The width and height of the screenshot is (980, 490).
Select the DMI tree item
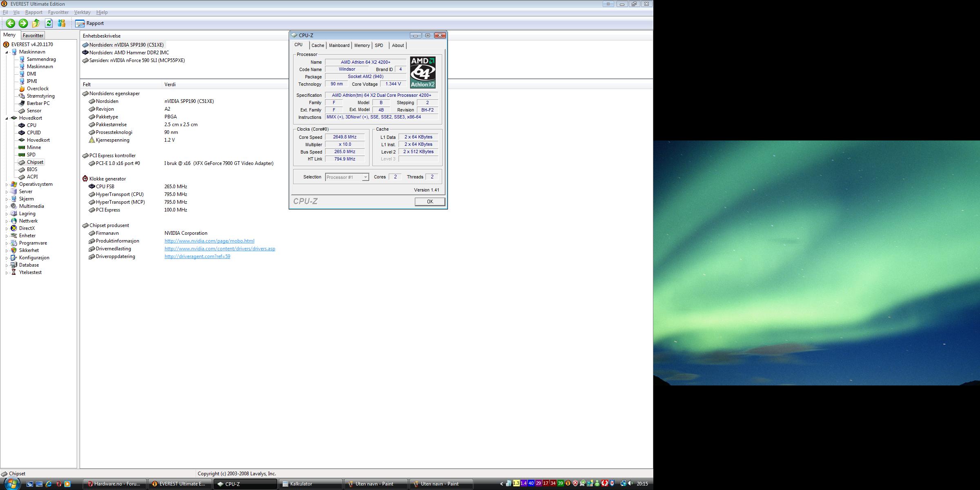pyautogui.click(x=31, y=74)
